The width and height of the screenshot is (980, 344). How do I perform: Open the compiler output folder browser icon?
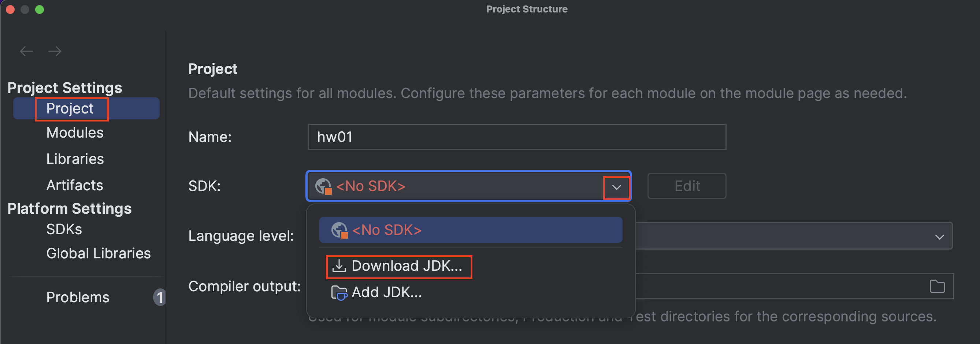click(x=938, y=286)
